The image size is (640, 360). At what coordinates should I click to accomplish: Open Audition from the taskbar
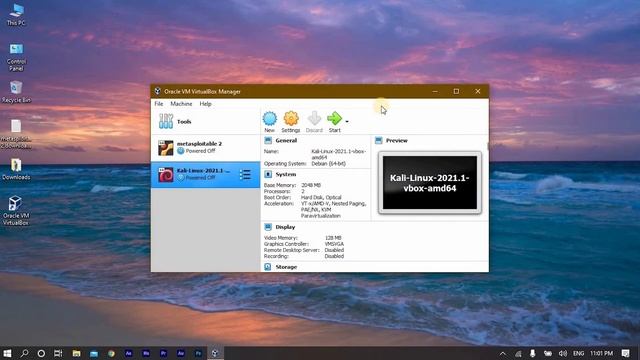pyautogui.click(x=181, y=353)
